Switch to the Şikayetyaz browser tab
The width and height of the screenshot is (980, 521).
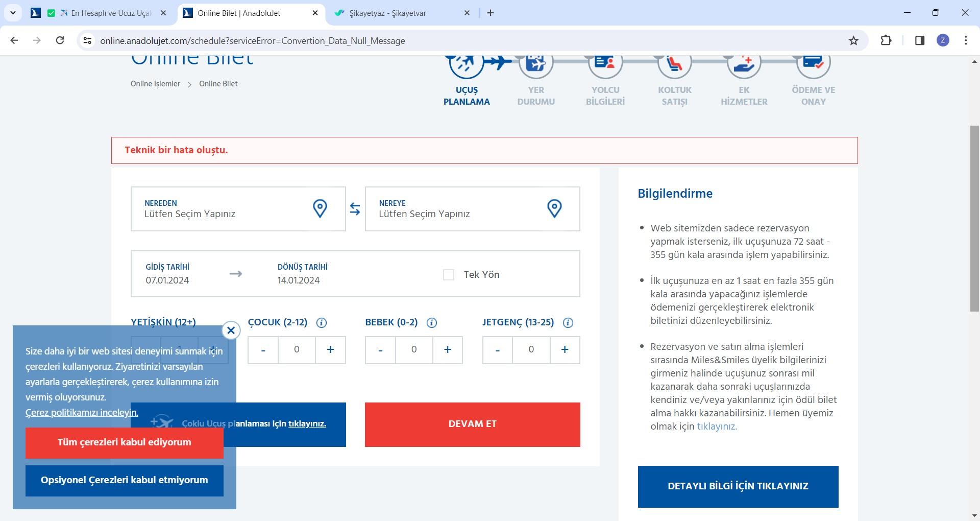click(x=398, y=13)
